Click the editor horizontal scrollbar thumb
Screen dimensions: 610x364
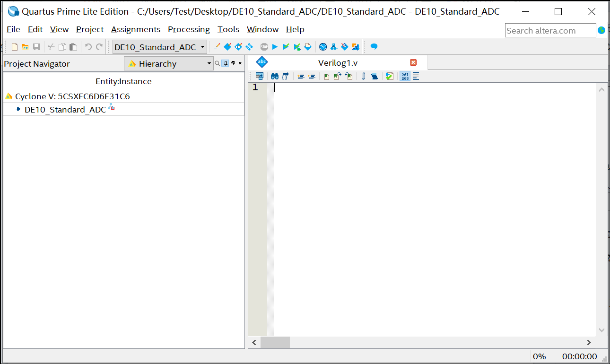click(275, 342)
